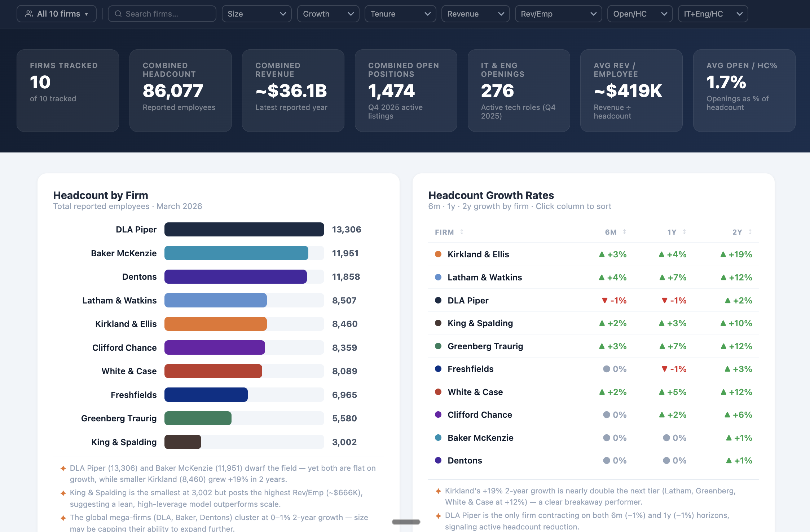Click sparkle icon beside King & Spalding insight
This screenshot has height=532, width=810.
pyautogui.click(x=63, y=493)
